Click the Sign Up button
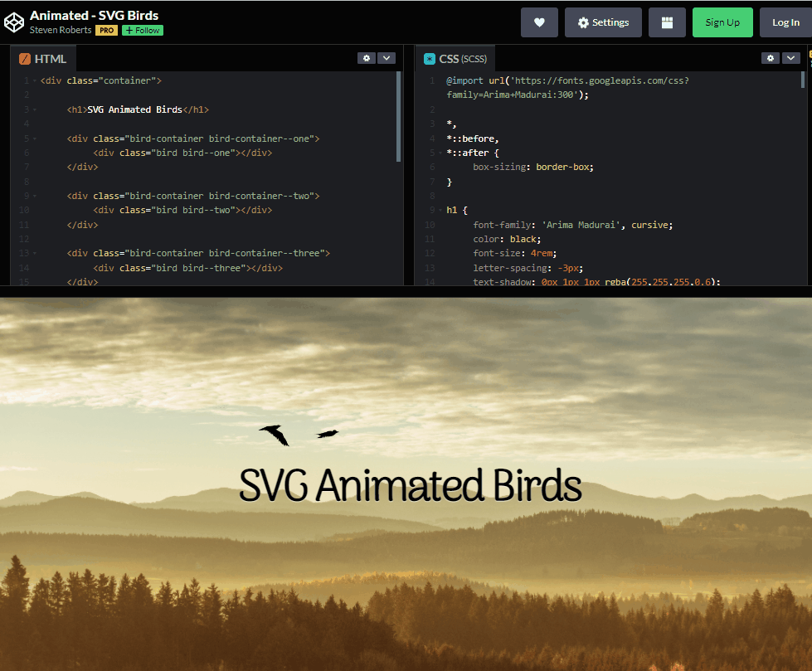The height and width of the screenshot is (671, 812). point(722,22)
